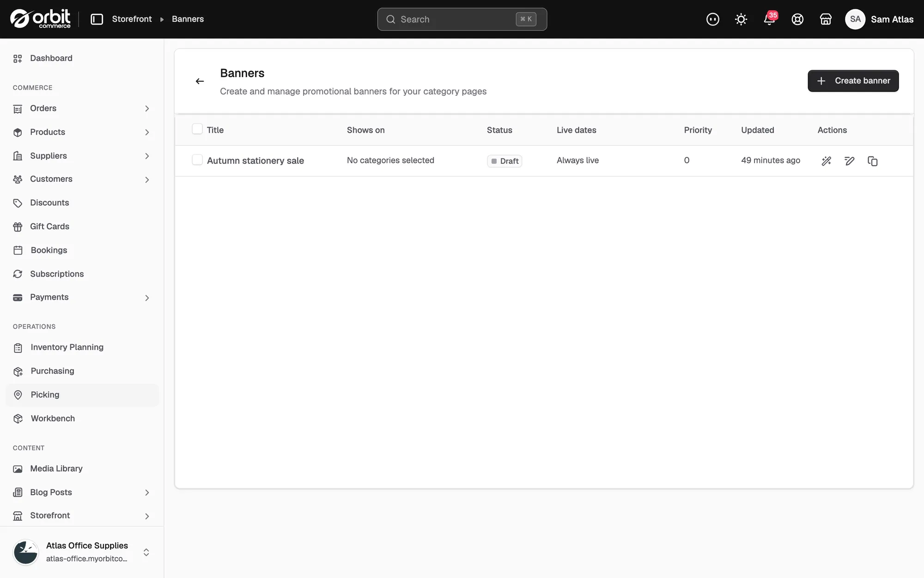Open Media Library in the sidebar
The image size is (924, 578).
(x=82, y=469)
